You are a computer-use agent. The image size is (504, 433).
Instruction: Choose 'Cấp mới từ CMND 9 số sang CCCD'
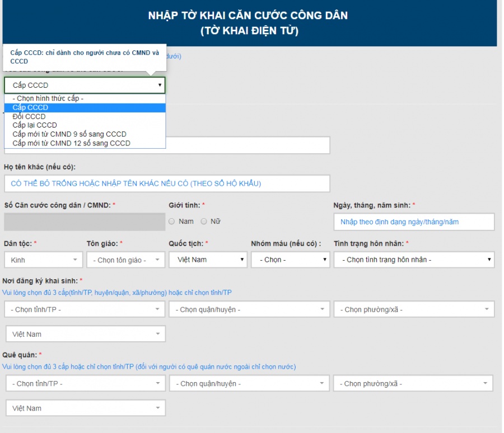(x=85, y=134)
